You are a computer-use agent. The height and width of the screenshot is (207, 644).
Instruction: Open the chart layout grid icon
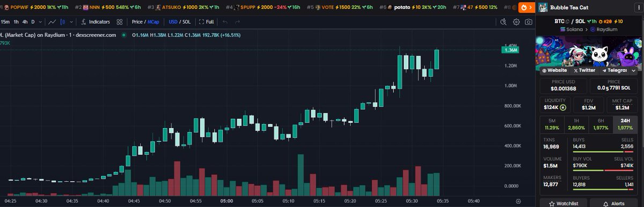[x=119, y=22]
